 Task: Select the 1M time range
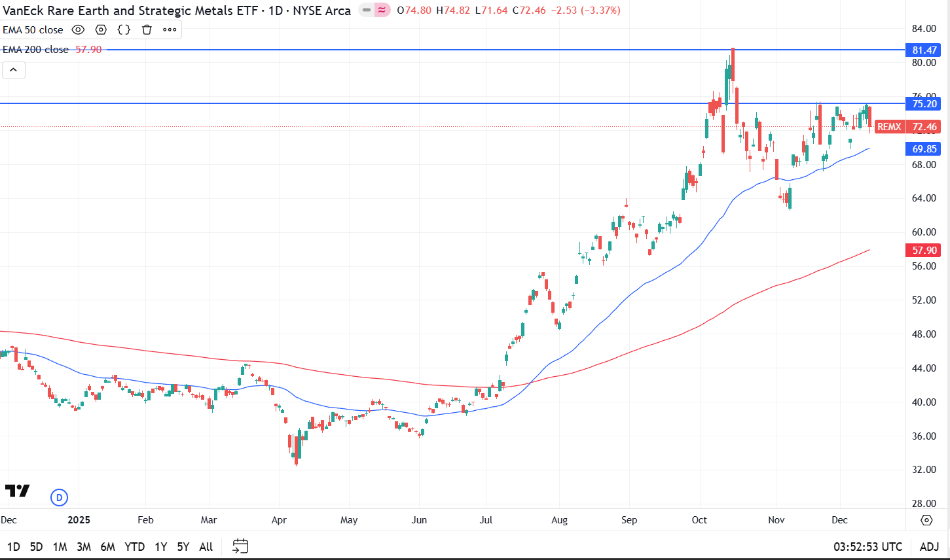point(60,546)
